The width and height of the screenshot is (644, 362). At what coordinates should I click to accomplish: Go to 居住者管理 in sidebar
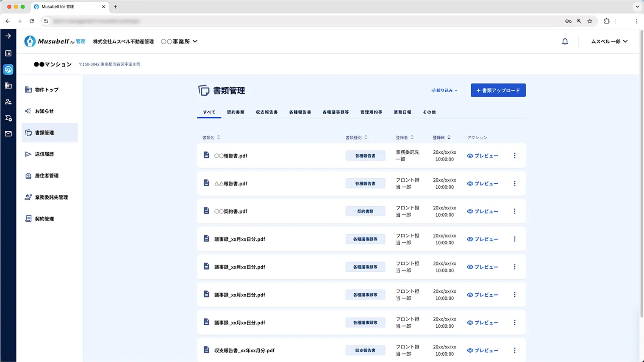click(47, 176)
